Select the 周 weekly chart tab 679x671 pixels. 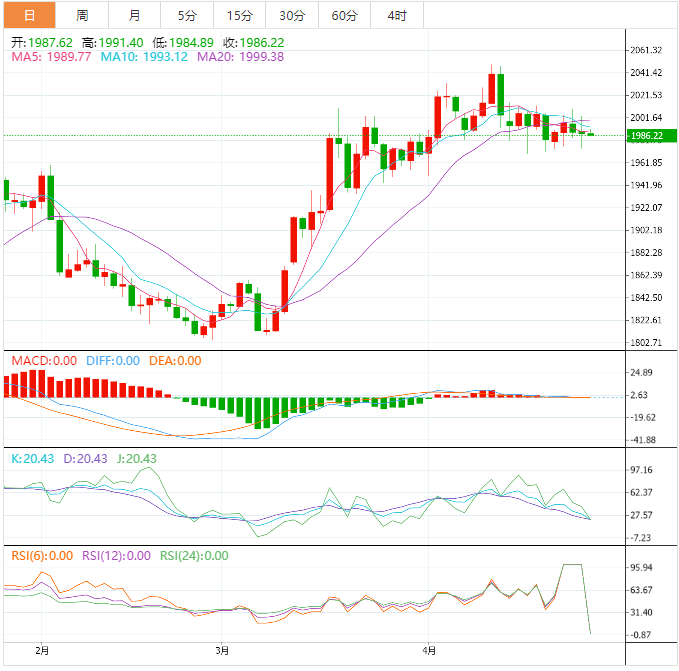point(82,15)
